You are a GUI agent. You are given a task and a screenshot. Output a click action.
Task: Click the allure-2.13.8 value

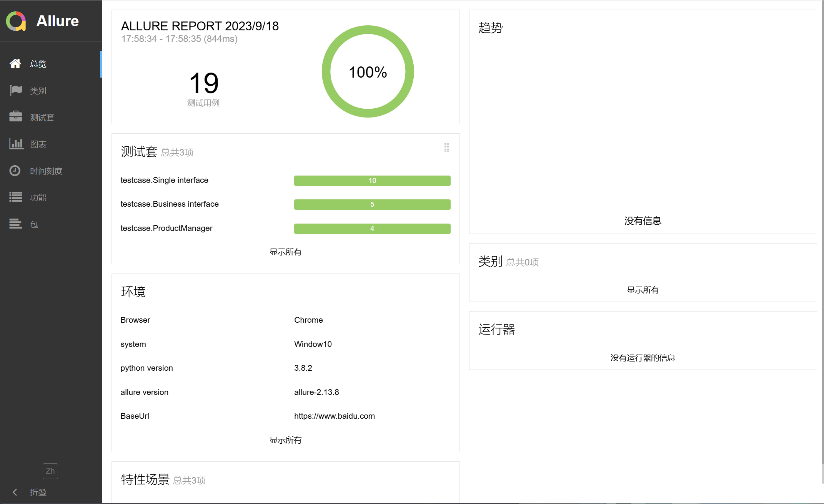[x=316, y=392]
